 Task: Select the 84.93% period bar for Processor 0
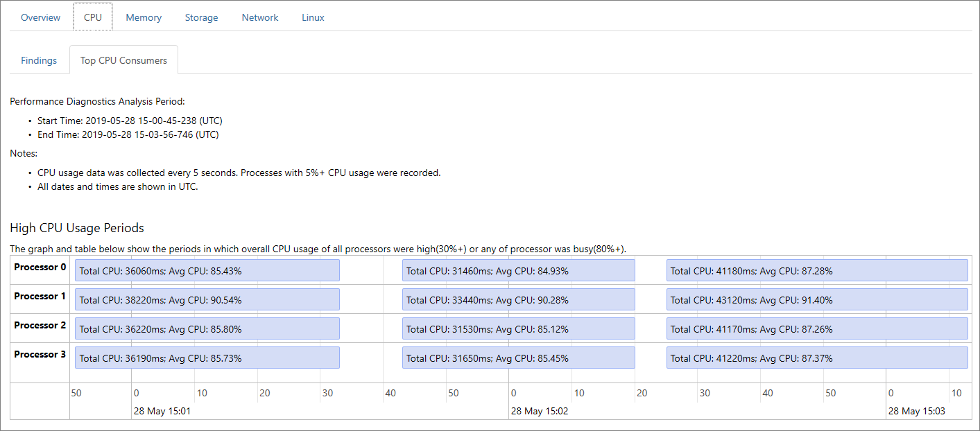click(518, 270)
